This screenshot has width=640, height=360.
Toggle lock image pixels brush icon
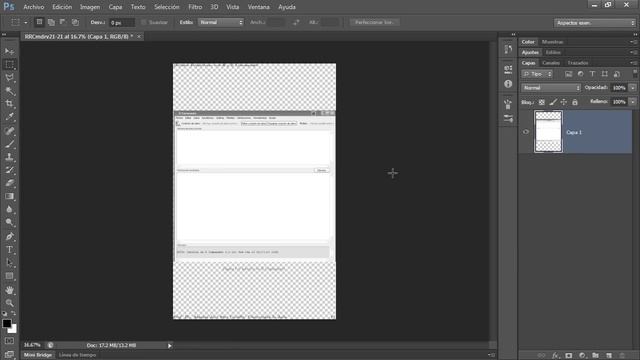pyautogui.click(x=553, y=102)
